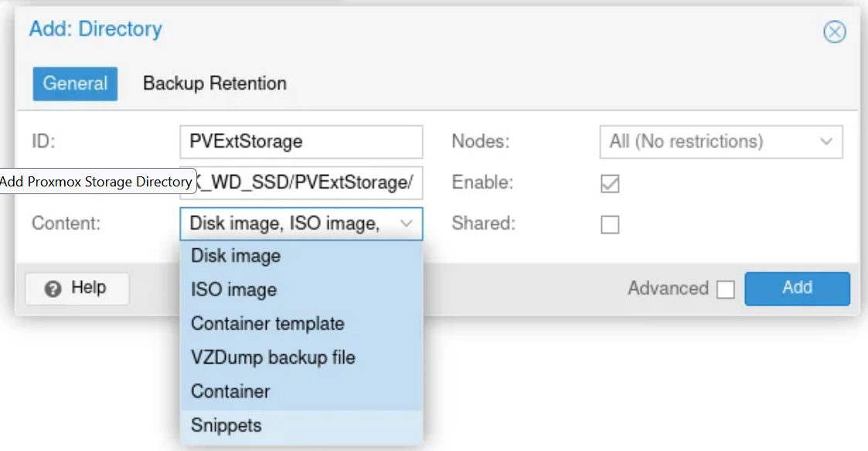
Task: Uncheck the Enable checkbox
Action: tap(610, 184)
